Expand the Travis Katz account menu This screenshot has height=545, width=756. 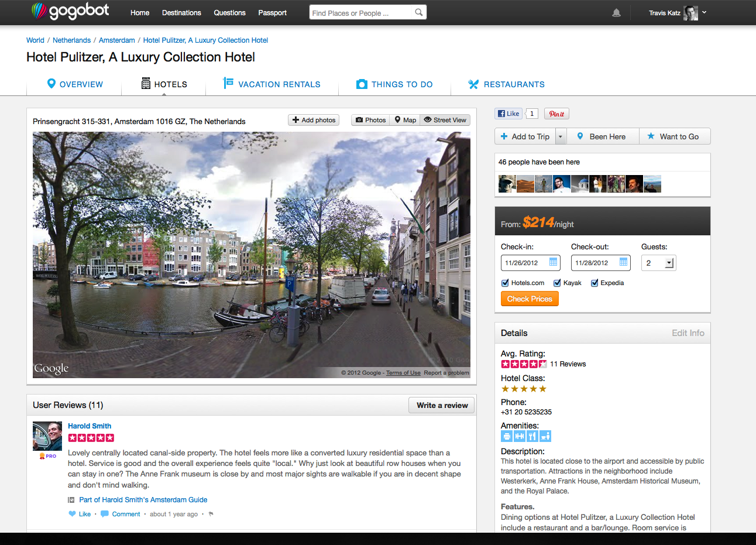coord(704,12)
